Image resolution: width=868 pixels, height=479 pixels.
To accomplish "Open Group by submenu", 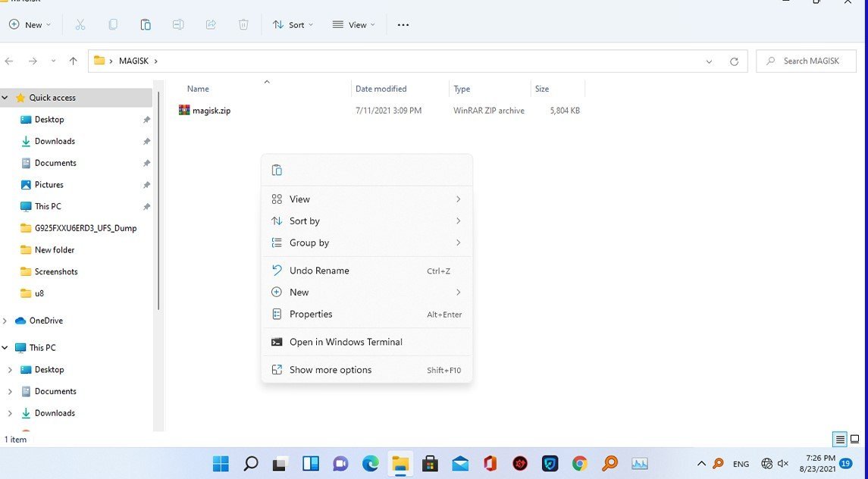I will [x=366, y=243].
